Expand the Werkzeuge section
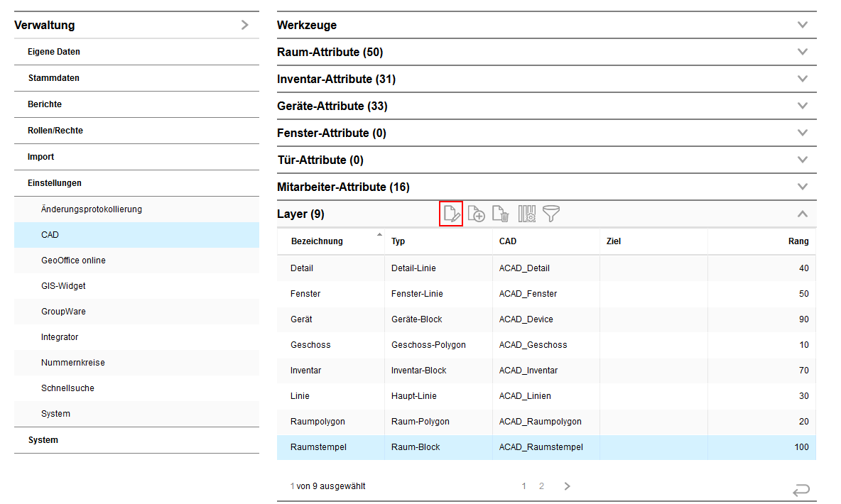This screenshot has width=841, height=504. pyautogui.click(x=803, y=25)
